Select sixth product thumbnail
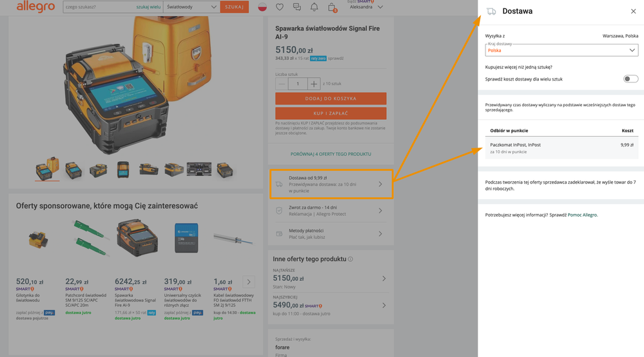Image resolution: width=644 pixels, height=357 pixels. pos(174,169)
